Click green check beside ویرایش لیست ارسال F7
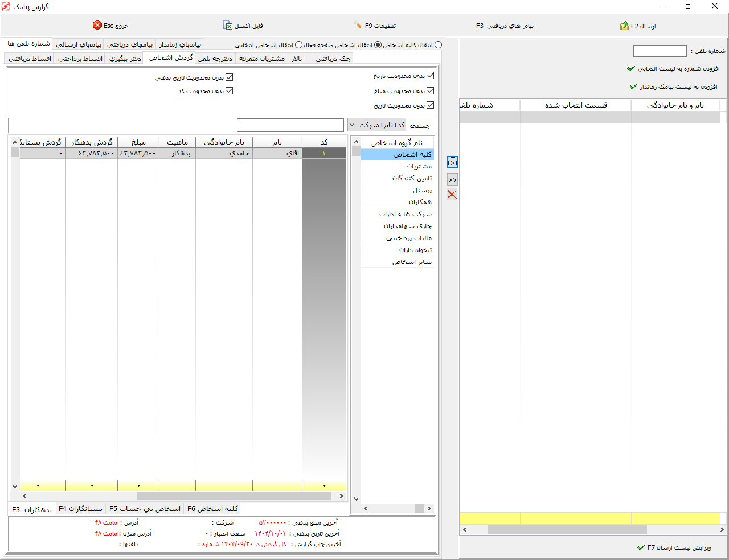Viewport: 729px width, 560px height. (x=641, y=548)
